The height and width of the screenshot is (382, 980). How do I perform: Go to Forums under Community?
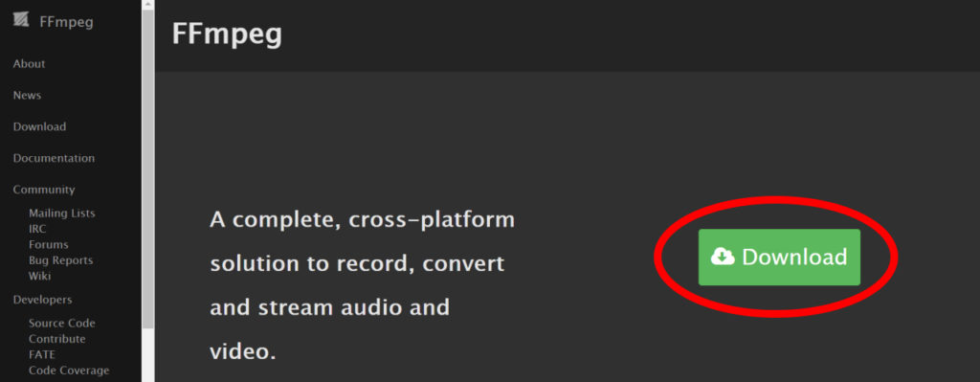pos(49,244)
